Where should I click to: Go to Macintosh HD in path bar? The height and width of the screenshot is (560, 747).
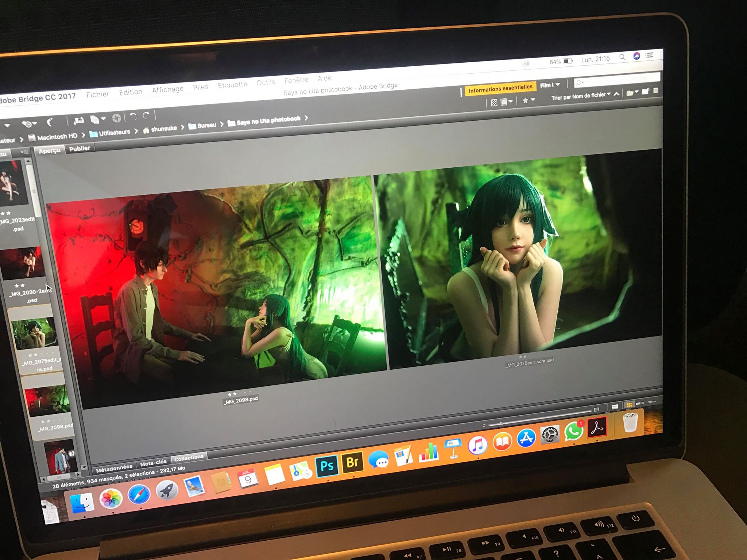pyautogui.click(x=53, y=137)
